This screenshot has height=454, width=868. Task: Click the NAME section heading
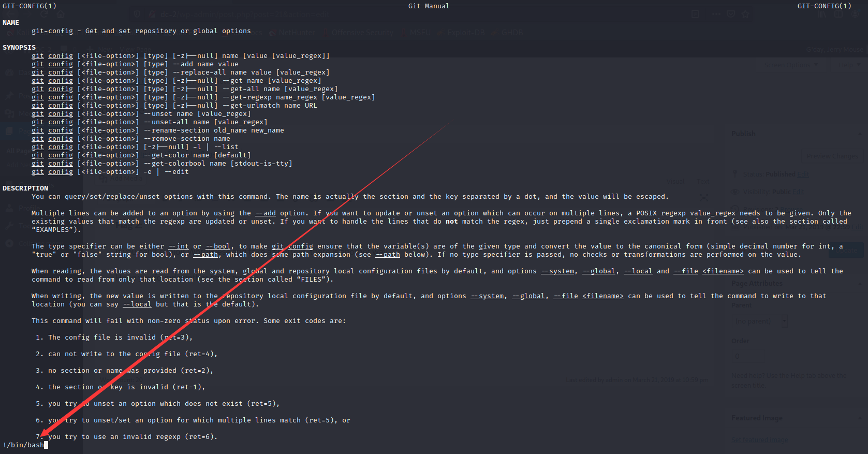pos(11,23)
